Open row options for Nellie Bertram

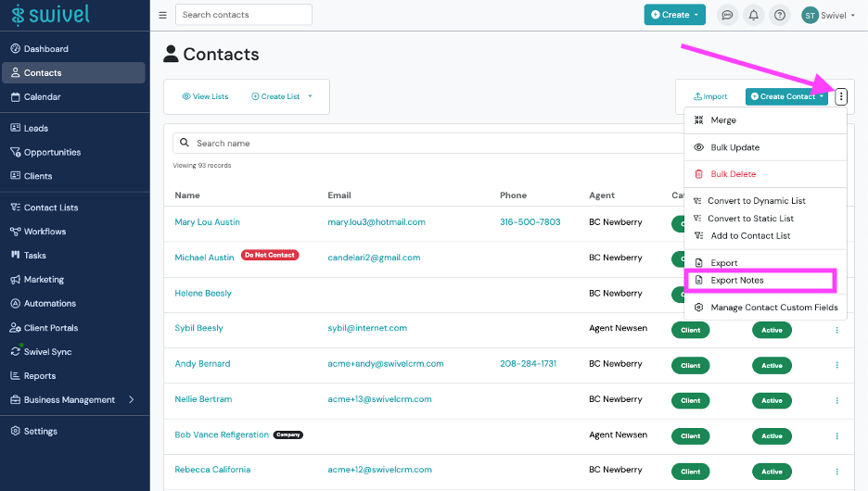[x=837, y=400]
